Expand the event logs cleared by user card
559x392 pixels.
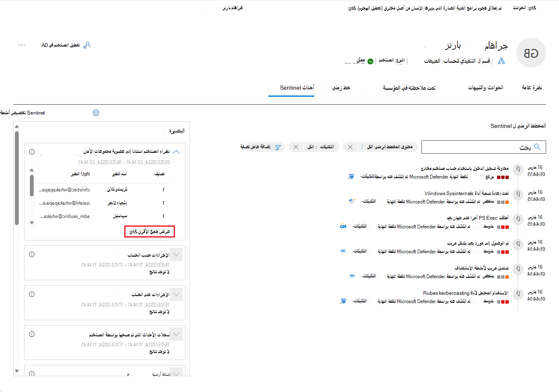pos(176,334)
